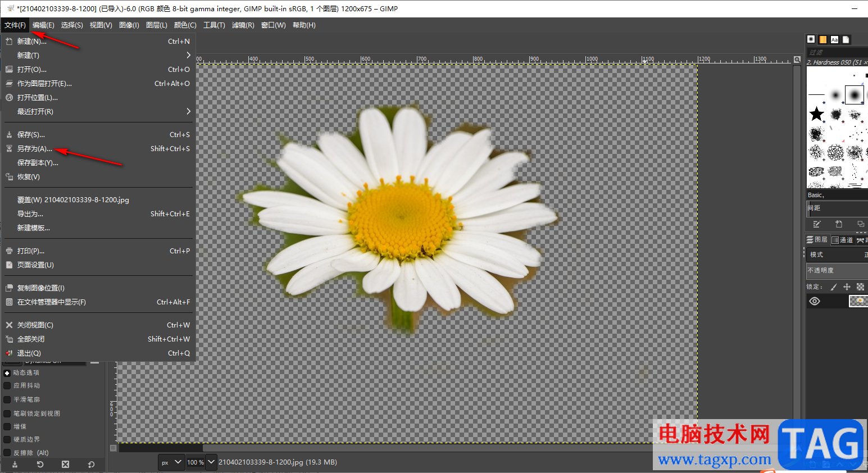Click the Save icon in File menu
The image size is (868, 473).
(9, 134)
